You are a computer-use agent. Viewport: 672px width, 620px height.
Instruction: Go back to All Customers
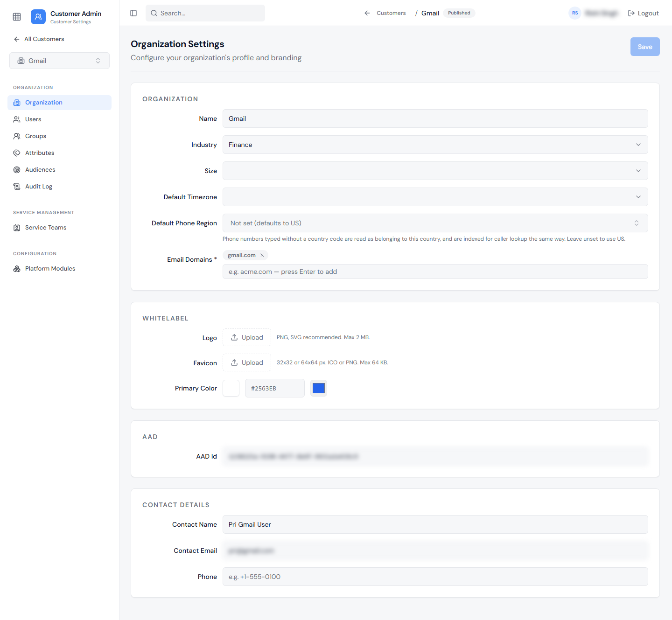click(x=39, y=39)
